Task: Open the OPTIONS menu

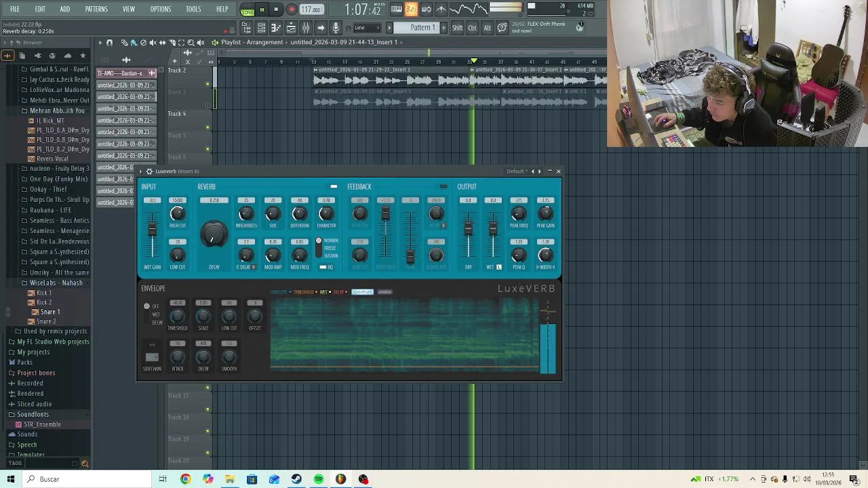Action: tap(161, 9)
